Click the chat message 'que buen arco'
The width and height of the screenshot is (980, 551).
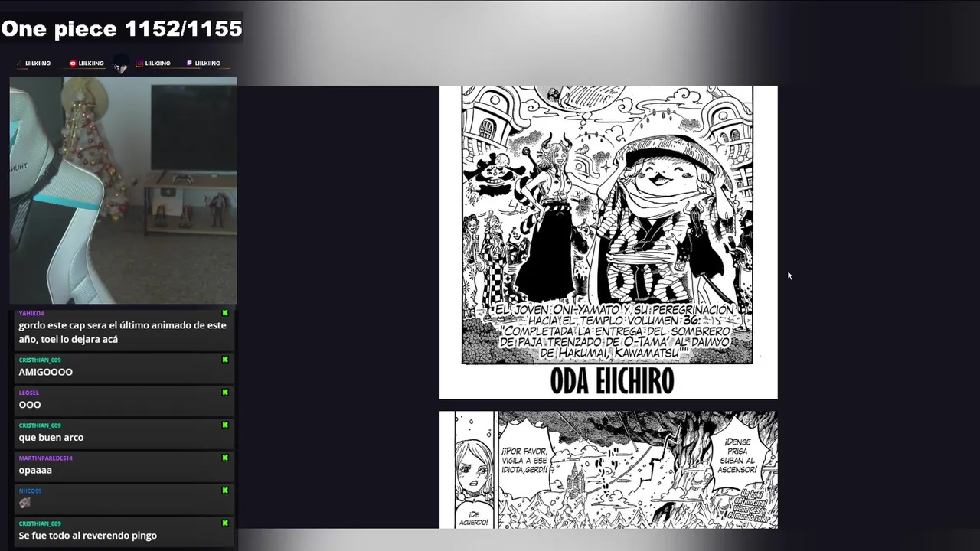click(x=51, y=438)
